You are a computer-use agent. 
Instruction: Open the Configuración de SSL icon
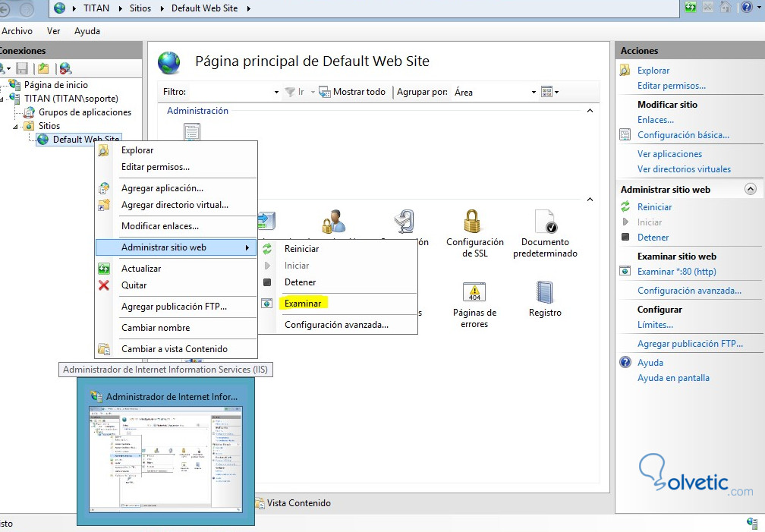coord(472,222)
